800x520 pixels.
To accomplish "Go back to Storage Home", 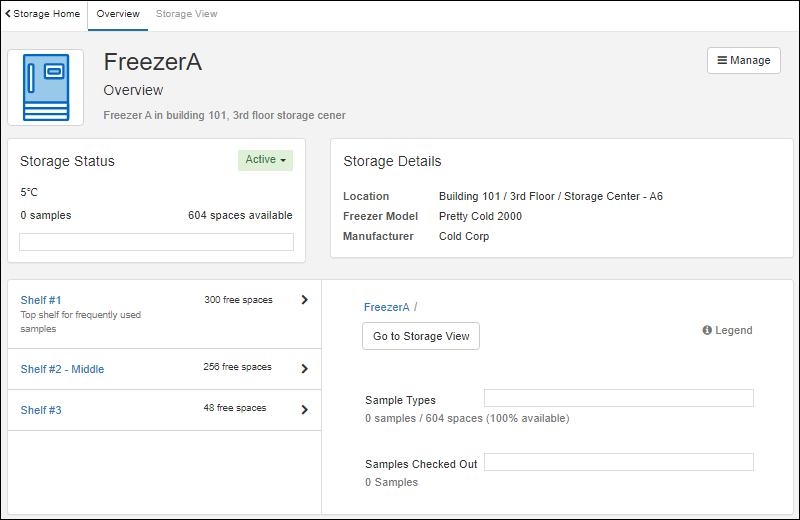I will (46, 14).
